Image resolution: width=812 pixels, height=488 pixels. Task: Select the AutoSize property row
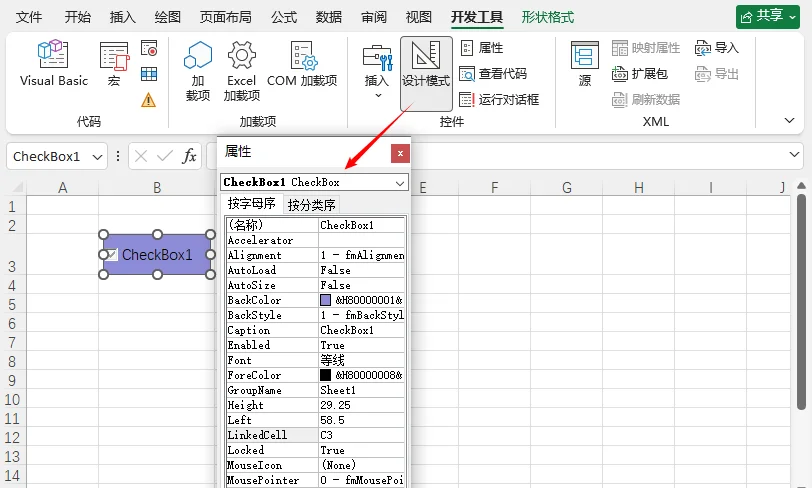pyautogui.click(x=315, y=285)
